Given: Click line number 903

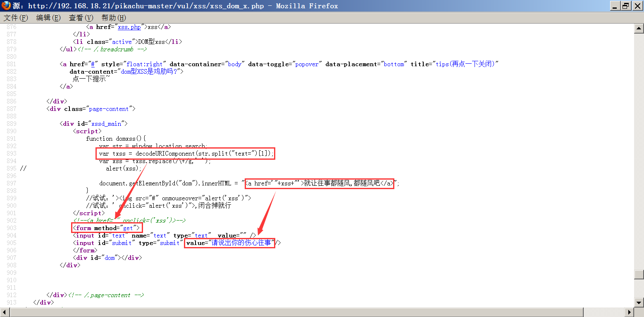Looking at the screenshot, I should click(12, 228).
